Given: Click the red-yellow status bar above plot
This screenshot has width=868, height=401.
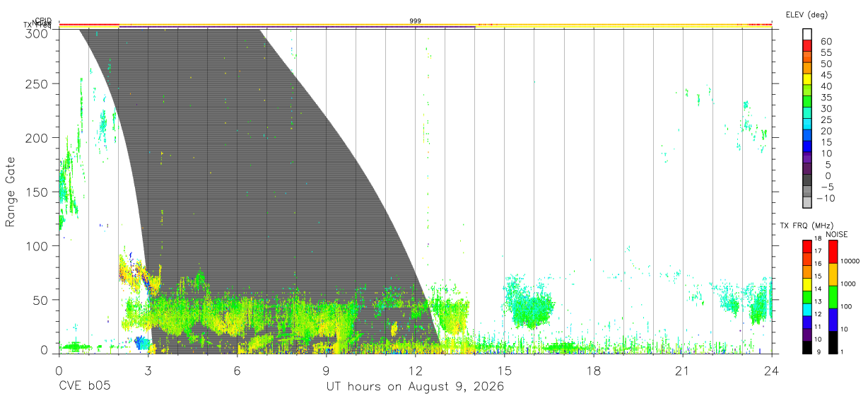Looking at the screenshot, I should (x=416, y=25).
